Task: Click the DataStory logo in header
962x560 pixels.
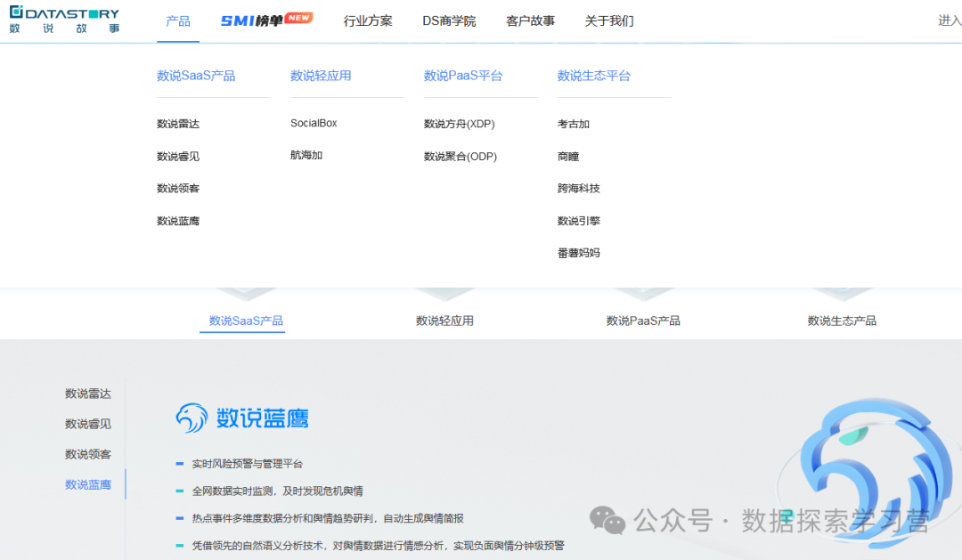Action: [x=64, y=20]
